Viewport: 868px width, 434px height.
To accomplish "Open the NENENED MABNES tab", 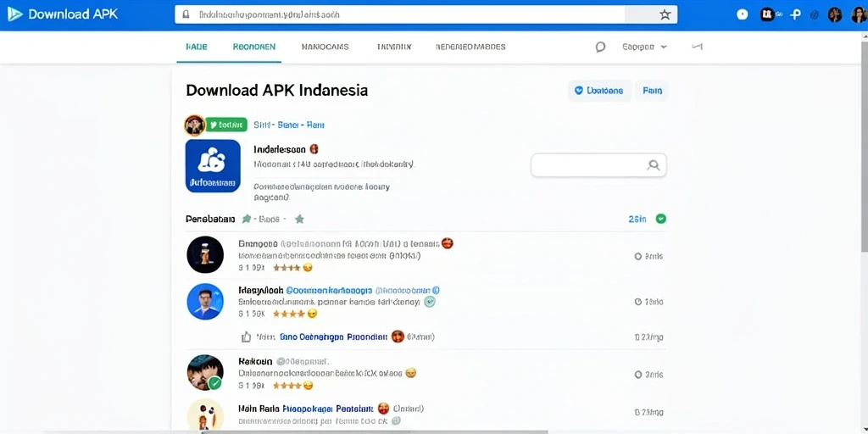I will coord(470,47).
